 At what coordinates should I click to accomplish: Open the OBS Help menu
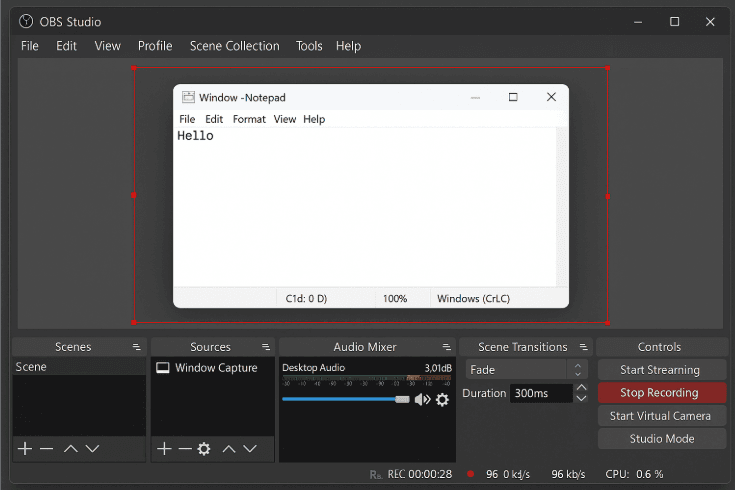point(348,46)
